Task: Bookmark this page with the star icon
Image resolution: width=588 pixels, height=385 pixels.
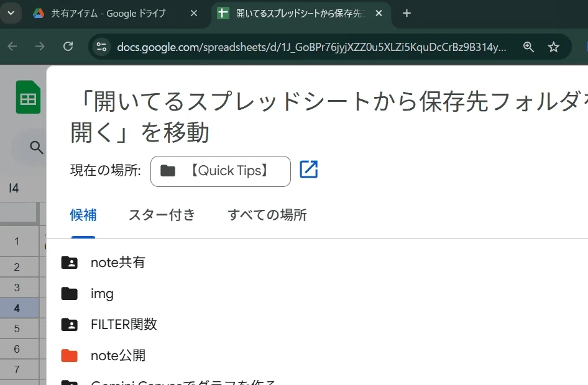Action: [x=553, y=47]
